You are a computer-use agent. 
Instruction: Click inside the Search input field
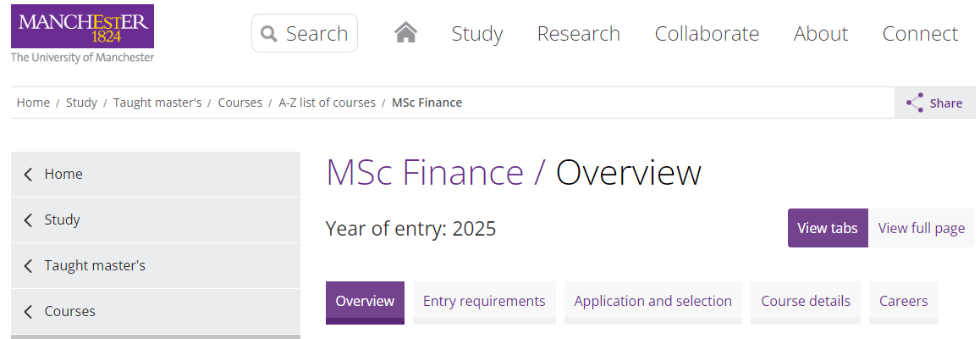[305, 33]
